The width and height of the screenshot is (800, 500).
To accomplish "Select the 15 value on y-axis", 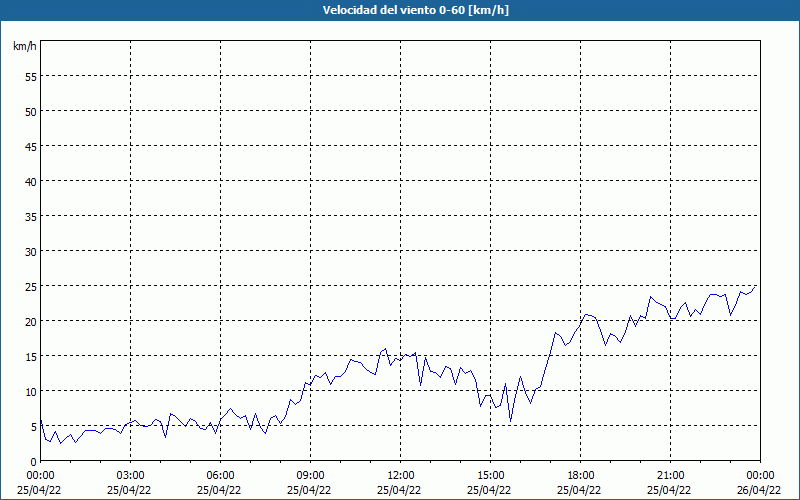I will (x=31, y=356).
